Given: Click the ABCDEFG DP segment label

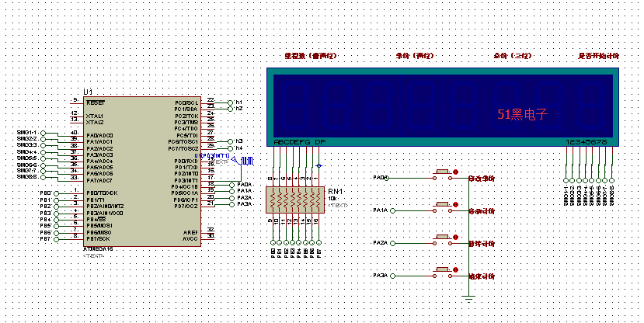Looking at the screenshot, I should (300, 142).
